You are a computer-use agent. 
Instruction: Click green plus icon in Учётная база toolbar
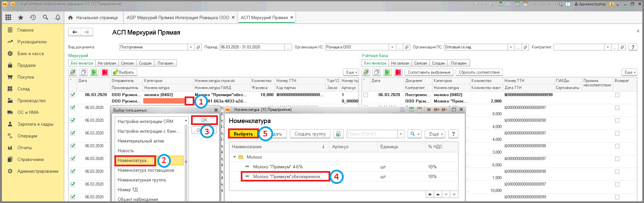[388, 72]
